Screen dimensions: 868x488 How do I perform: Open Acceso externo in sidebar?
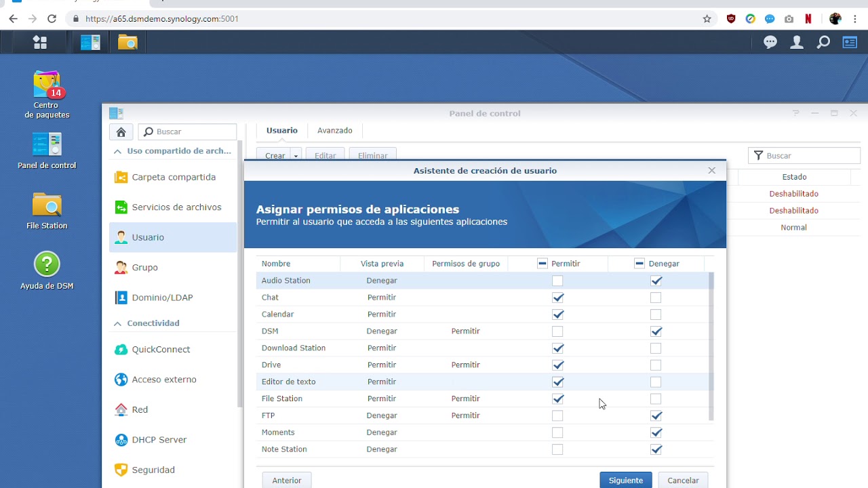[173, 379]
